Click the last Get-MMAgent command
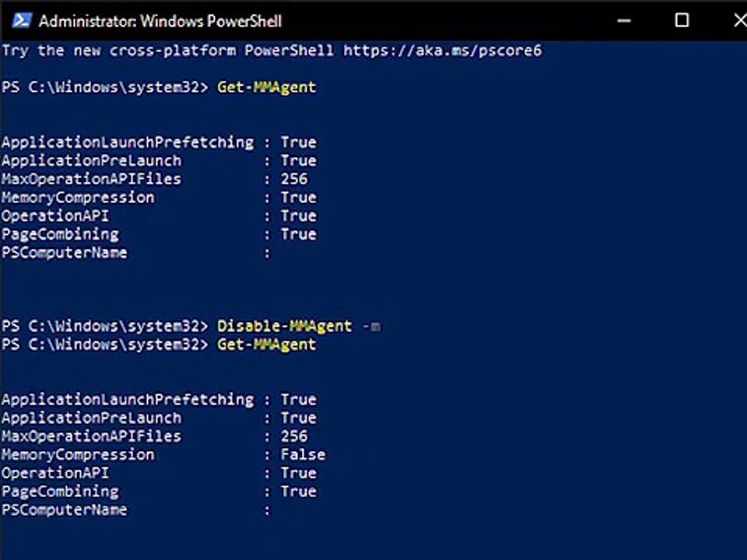The width and height of the screenshot is (747, 560). click(x=267, y=345)
